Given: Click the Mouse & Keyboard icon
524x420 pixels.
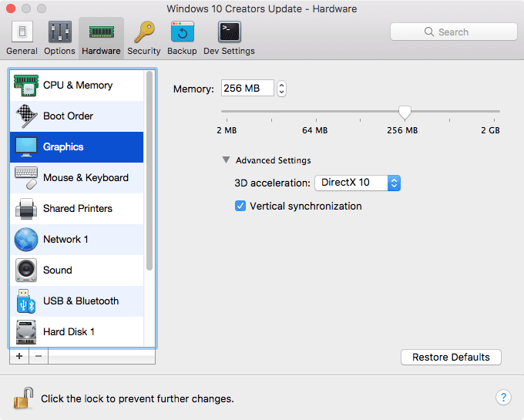Looking at the screenshot, I should point(26,178).
